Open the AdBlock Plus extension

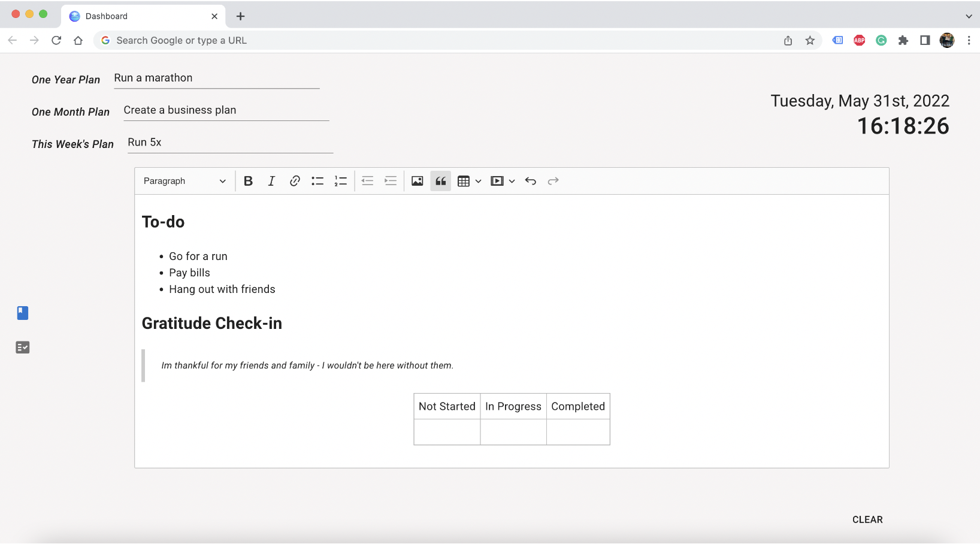tap(860, 40)
